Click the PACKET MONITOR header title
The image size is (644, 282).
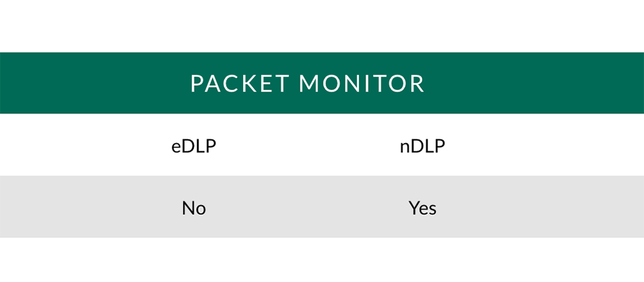pos(307,83)
